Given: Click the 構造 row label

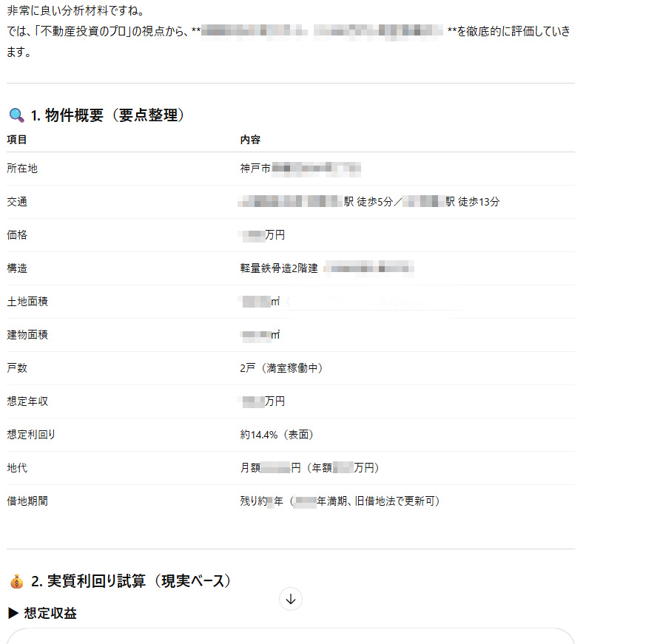Looking at the screenshot, I should [x=17, y=268].
